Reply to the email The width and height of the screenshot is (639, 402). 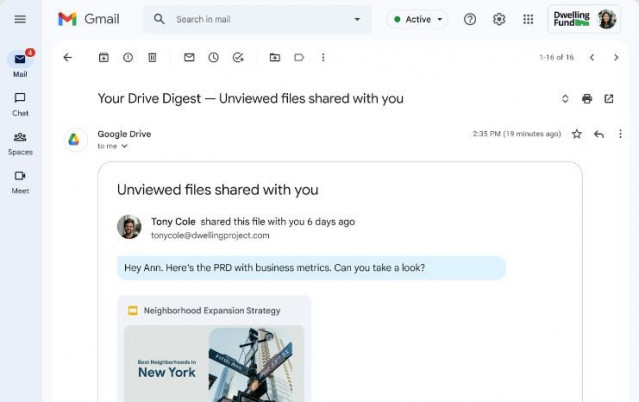599,134
